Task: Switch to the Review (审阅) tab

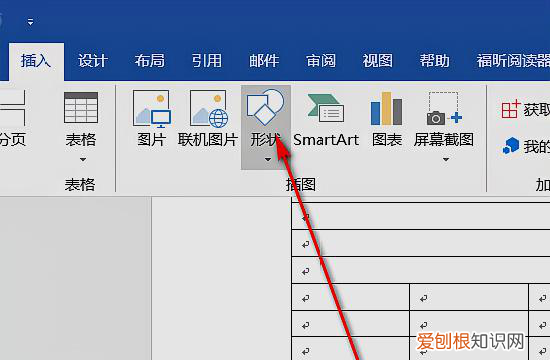Action: tap(321, 61)
